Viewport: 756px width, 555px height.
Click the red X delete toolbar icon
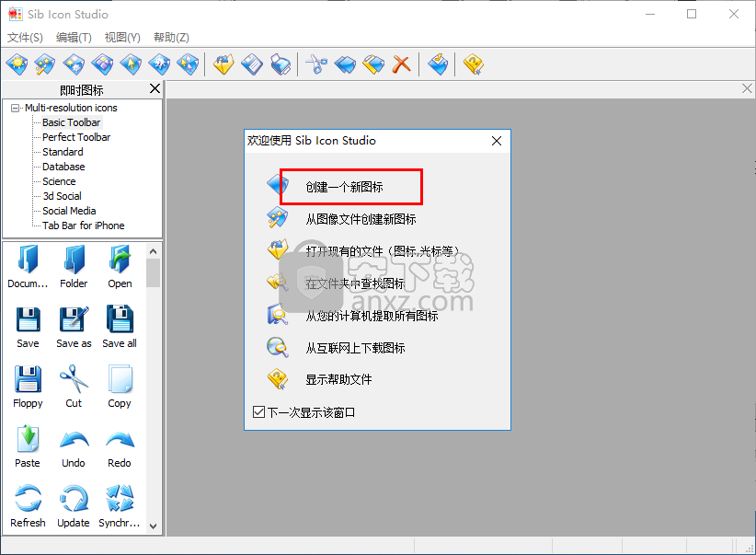pos(401,64)
